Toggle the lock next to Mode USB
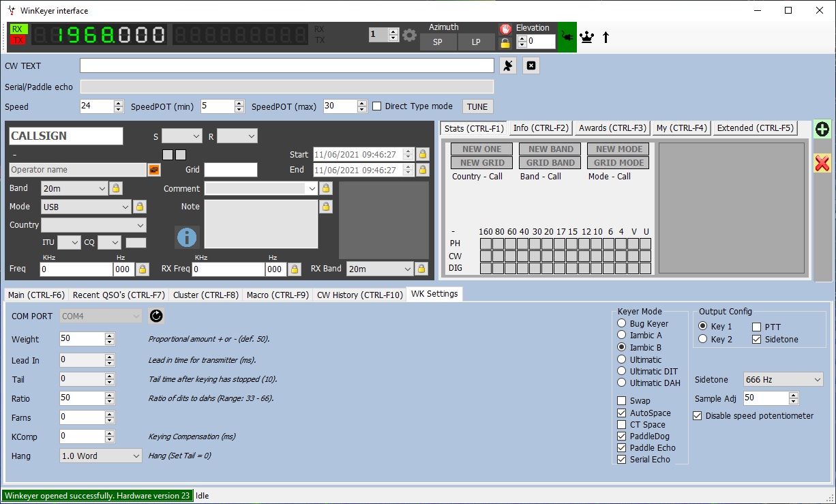 click(140, 206)
